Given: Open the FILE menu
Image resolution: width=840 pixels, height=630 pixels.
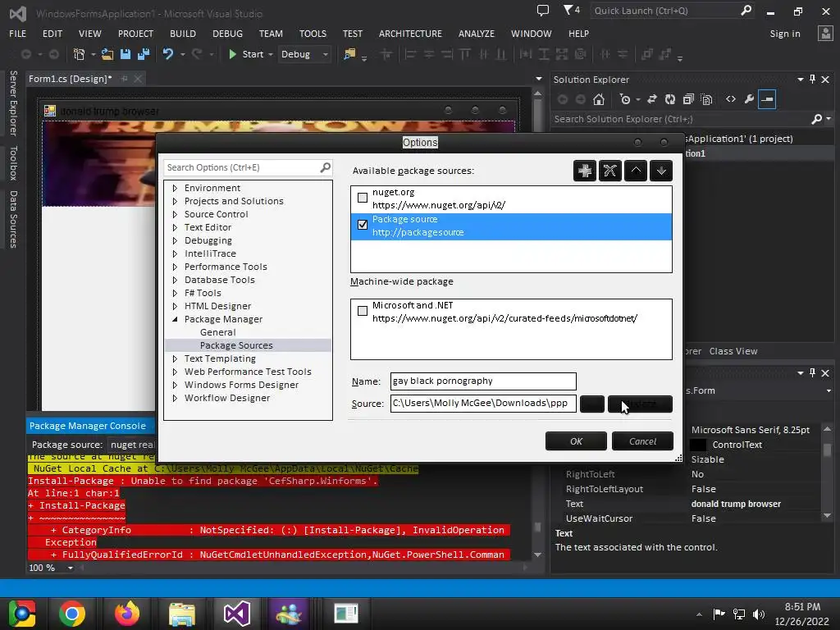Looking at the screenshot, I should 18,33.
